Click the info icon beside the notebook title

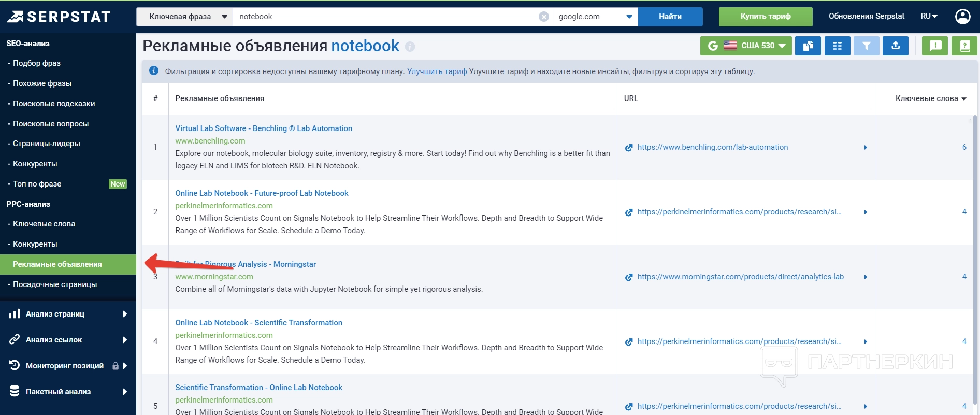410,47
